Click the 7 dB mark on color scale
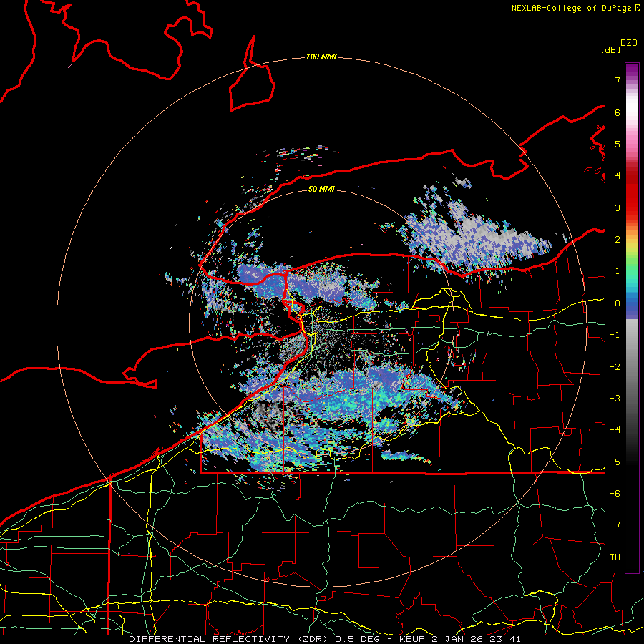This screenshot has width=644, height=644. [x=618, y=80]
